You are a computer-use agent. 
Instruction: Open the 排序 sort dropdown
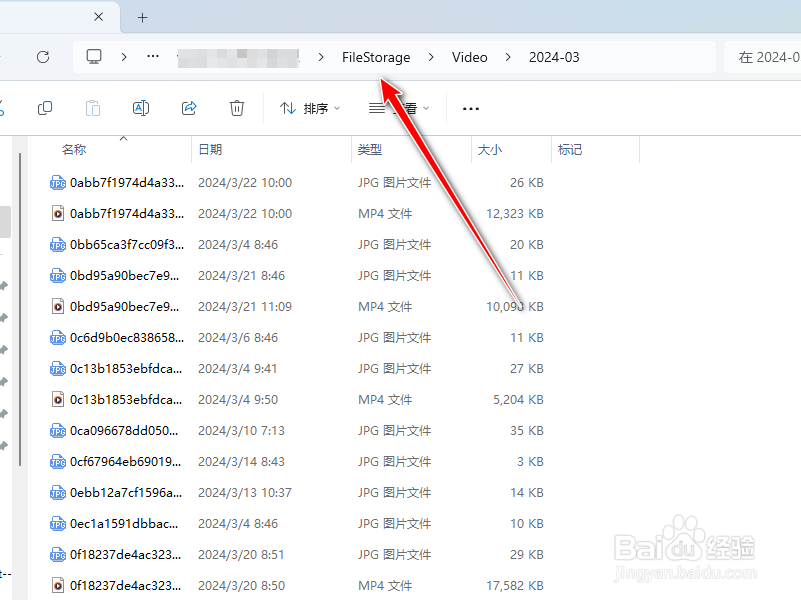pyautogui.click(x=310, y=108)
